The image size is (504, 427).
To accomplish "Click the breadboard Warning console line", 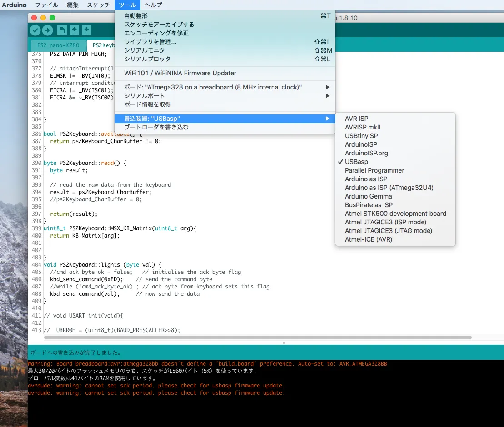I will point(207,364).
